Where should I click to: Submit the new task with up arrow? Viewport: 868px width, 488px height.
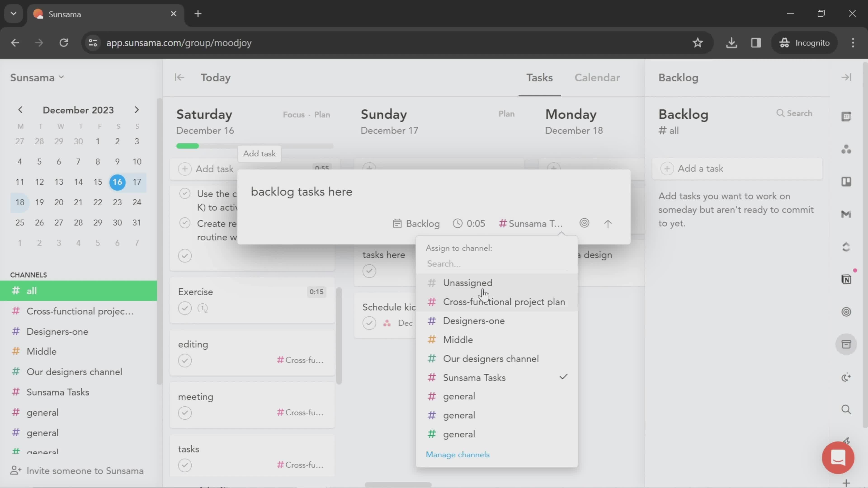(608, 224)
